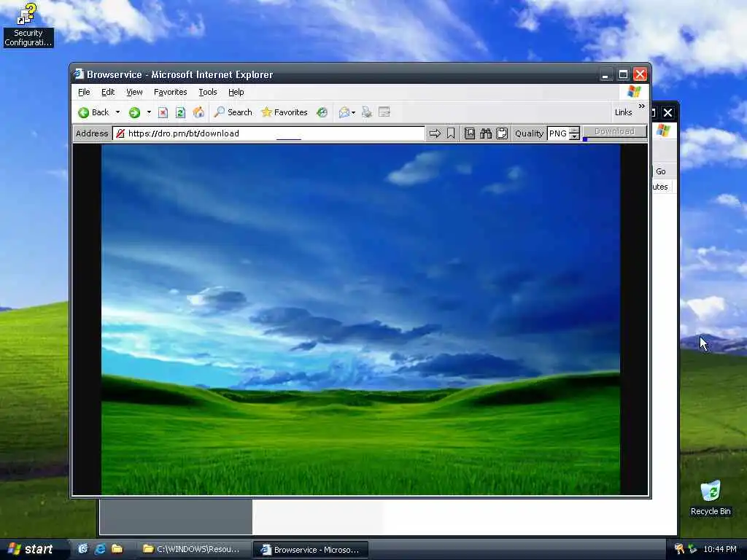747x560 pixels.
Task: Click Show Desktop quick launch icon
Action: tap(83, 549)
